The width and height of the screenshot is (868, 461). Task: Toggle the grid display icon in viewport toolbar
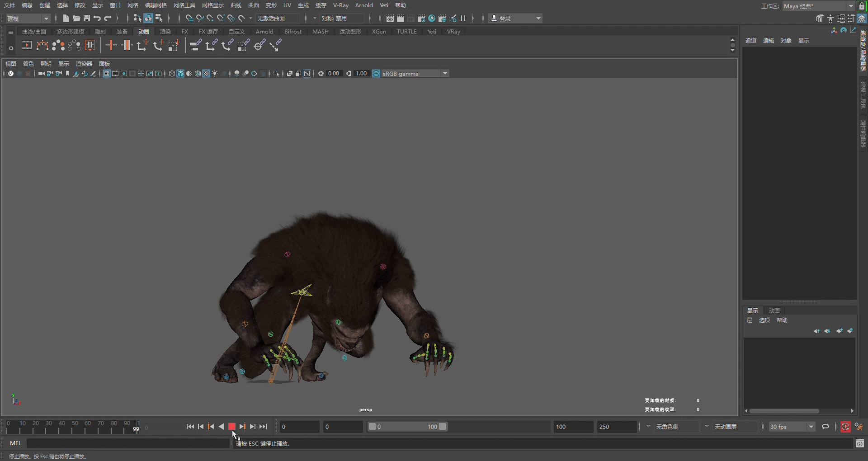[x=107, y=73]
